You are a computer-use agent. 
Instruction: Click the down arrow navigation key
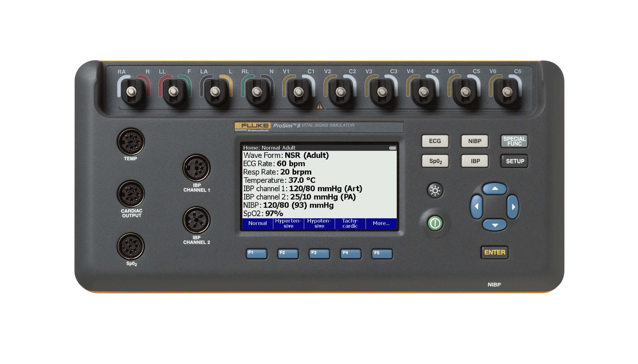[494, 225]
